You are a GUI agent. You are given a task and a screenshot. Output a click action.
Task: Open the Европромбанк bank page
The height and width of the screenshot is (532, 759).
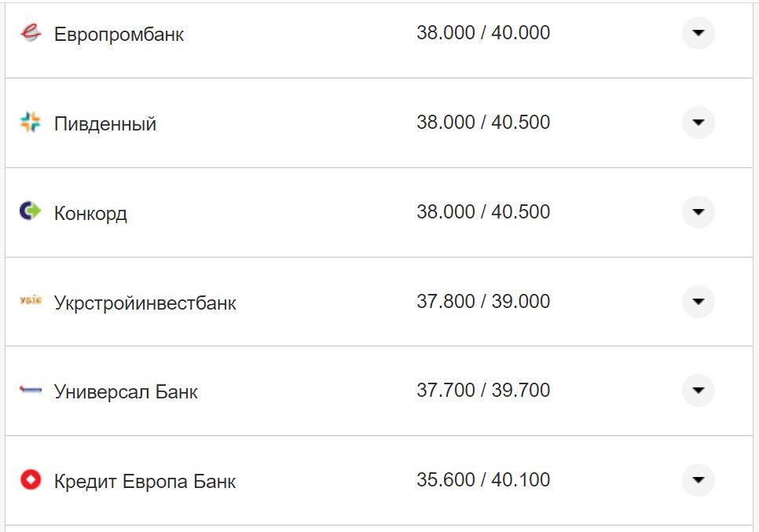[x=119, y=34]
